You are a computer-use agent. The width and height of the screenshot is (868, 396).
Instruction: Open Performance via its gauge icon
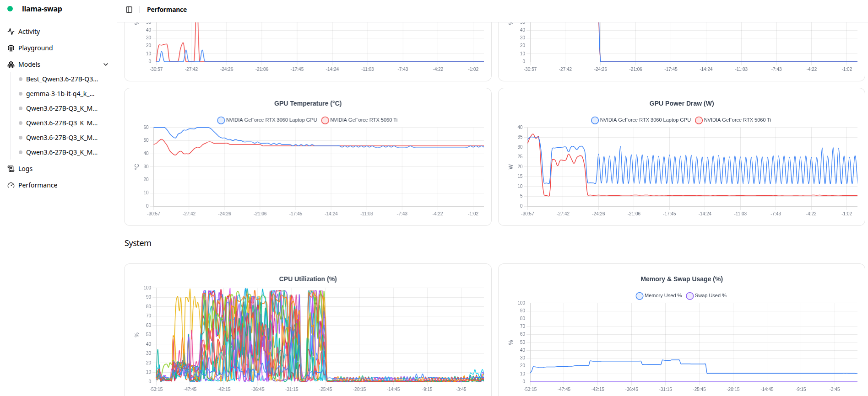(11, 185)
